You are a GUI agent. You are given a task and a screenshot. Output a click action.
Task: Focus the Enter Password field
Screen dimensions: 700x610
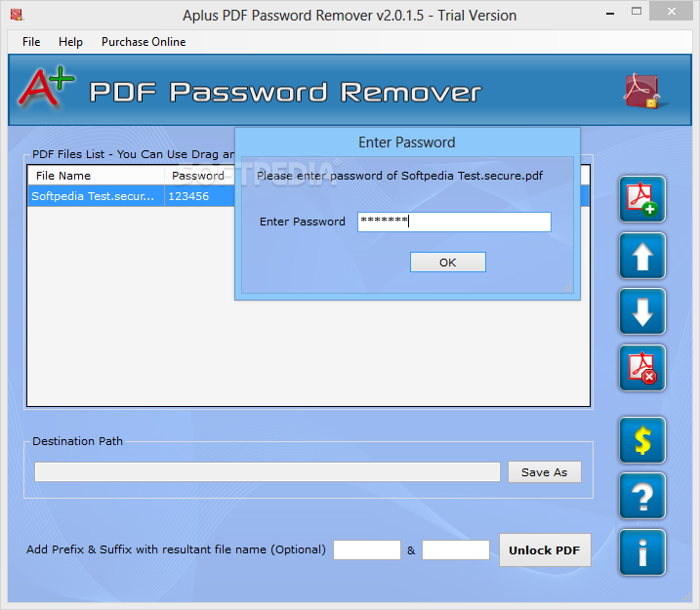pyautogui.click(x=454, y=222)
